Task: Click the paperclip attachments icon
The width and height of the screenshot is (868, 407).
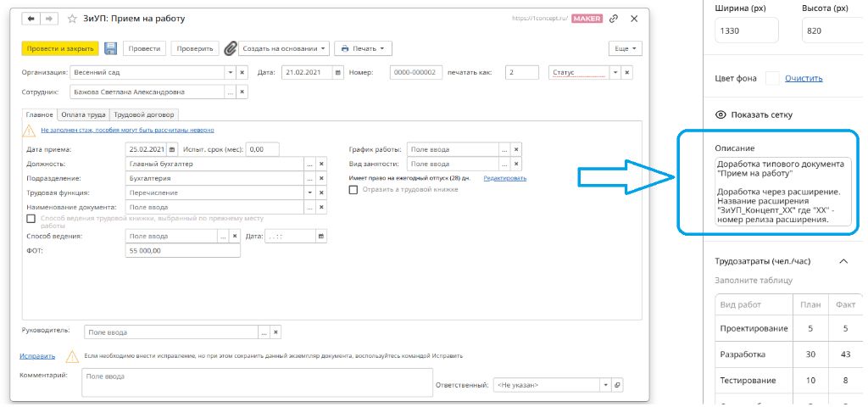Action: pos(230,49)
